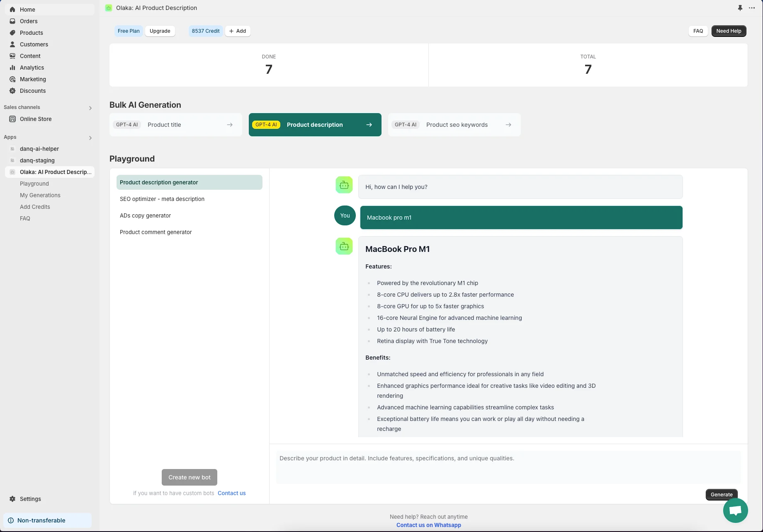Click the Marketing target icon
Screen dimensions: 763x532
tap(12, 79)
